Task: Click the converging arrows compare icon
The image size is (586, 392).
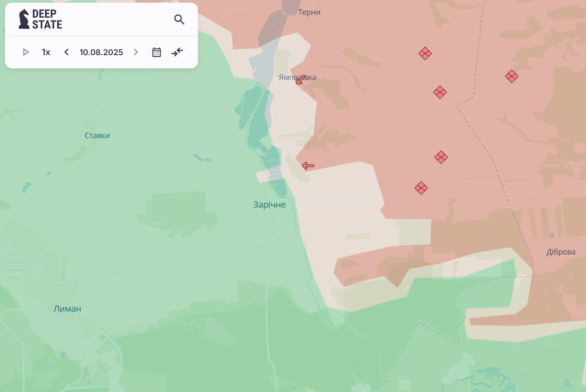Action: [x=177, y=52]
